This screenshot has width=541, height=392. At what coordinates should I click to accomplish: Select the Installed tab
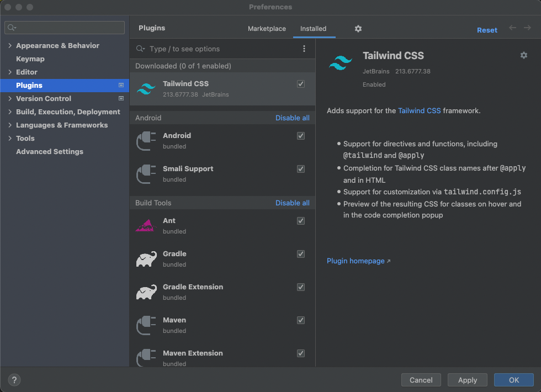coord(313,29)
